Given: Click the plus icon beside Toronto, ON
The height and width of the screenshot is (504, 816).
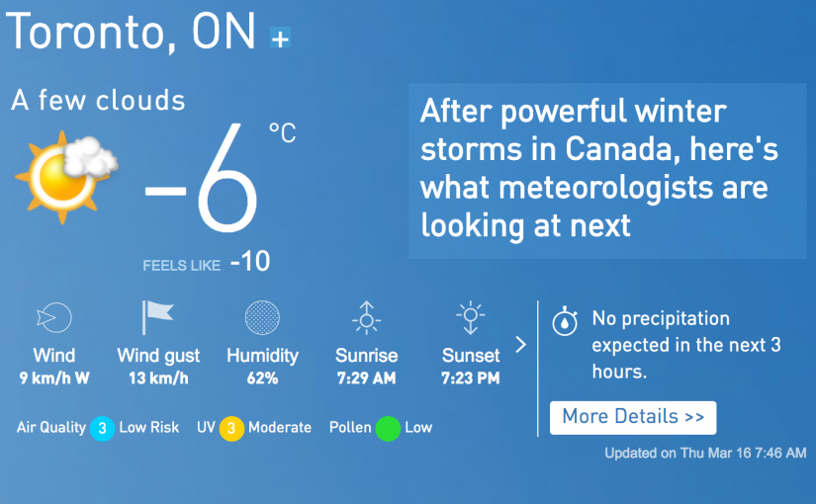Looking at the screenshot, I should point(281,39).
